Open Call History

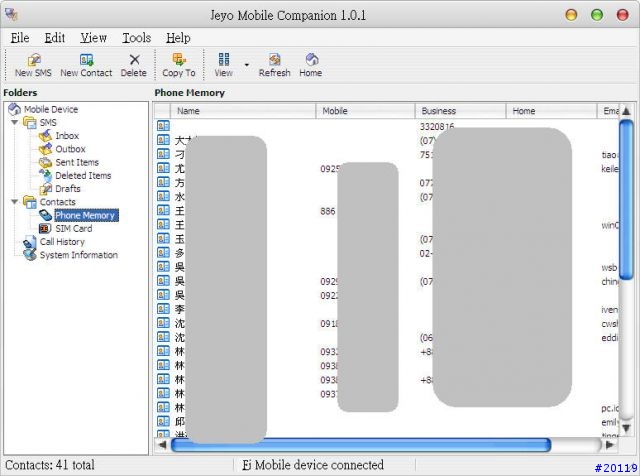click(62, 242)
